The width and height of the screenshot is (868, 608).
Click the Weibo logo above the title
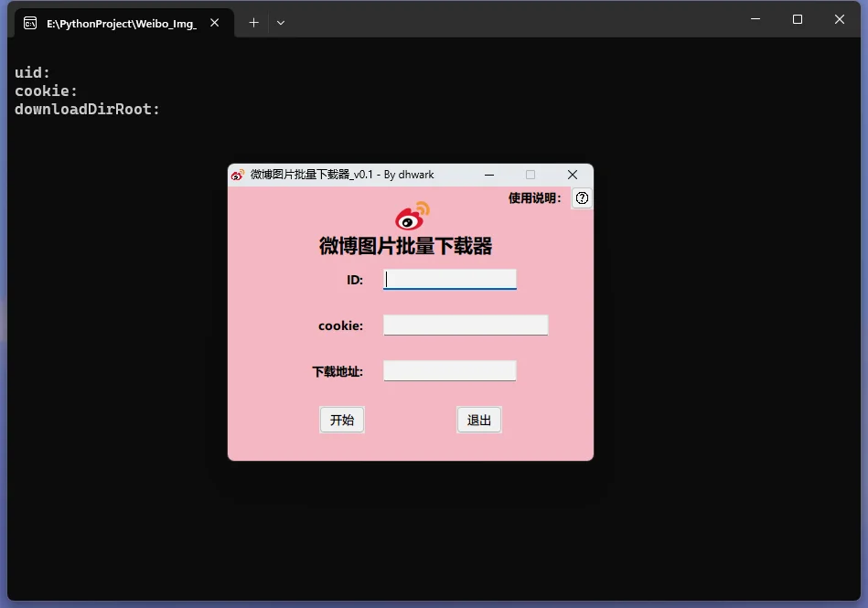tap(413, 216)
